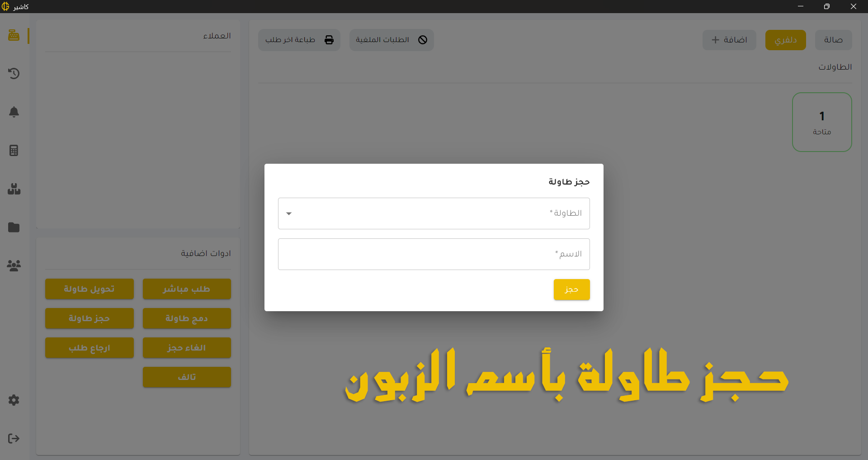This screenshot has width=868, height=460.
Task: Open the users group sidebar icon
Action: [14, 266]
